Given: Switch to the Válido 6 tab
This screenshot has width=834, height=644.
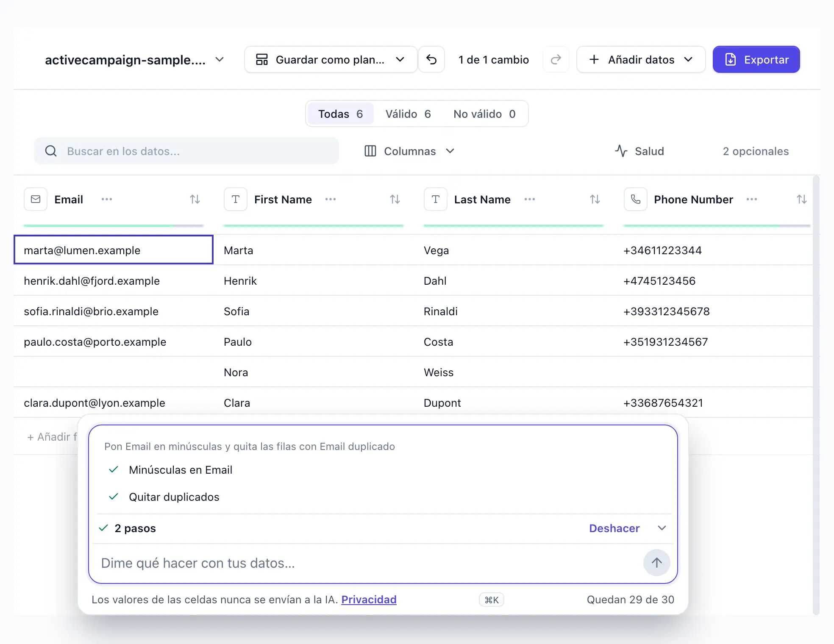Looking at the screenshot, I should coord(408,114).
